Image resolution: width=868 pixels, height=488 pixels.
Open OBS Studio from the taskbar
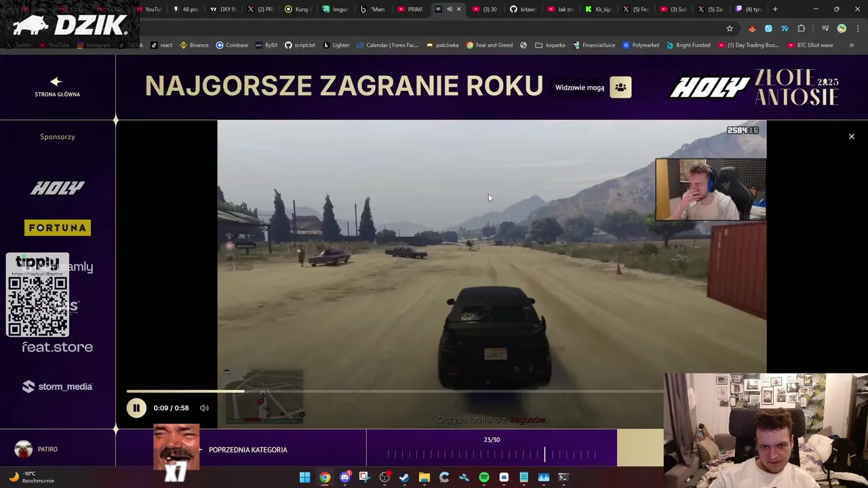pyautogui.click(x=384, y=477)
